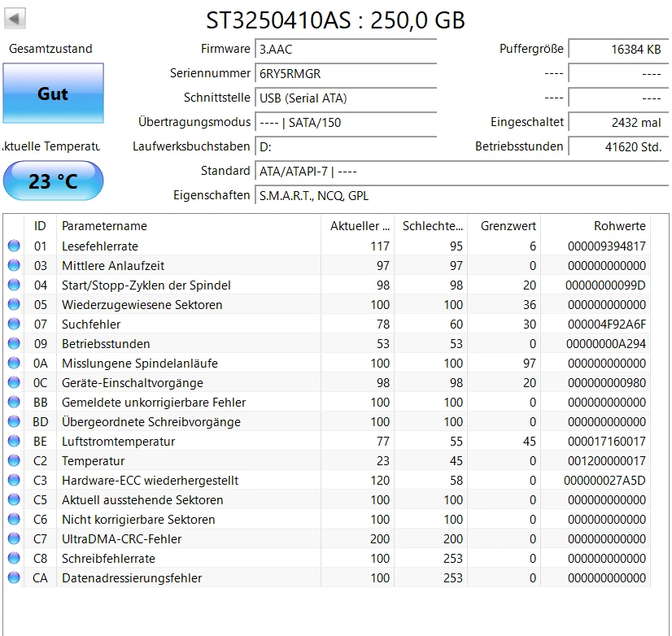Click the blue status icon for Lesefehlerrate
The height and width of the screenshot is (636, 672).
(x=13, y=246)
